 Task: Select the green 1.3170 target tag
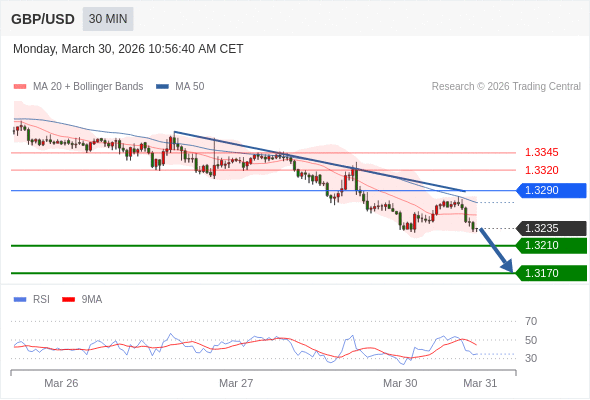[x=551, y=273]
